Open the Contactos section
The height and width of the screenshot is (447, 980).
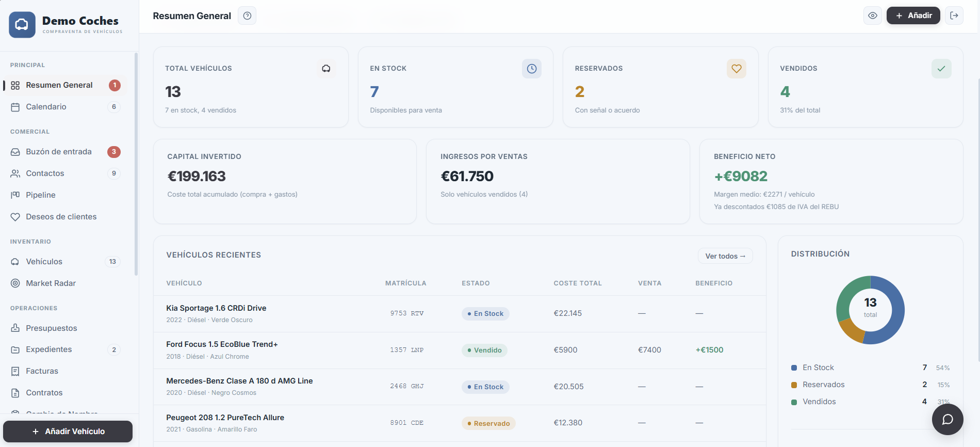(65, 173)
